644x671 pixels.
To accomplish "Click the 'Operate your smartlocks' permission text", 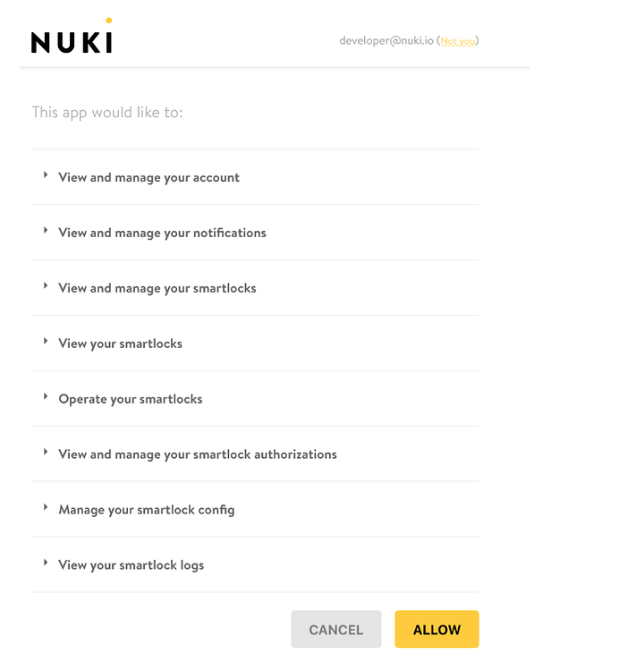I will 131,399.
